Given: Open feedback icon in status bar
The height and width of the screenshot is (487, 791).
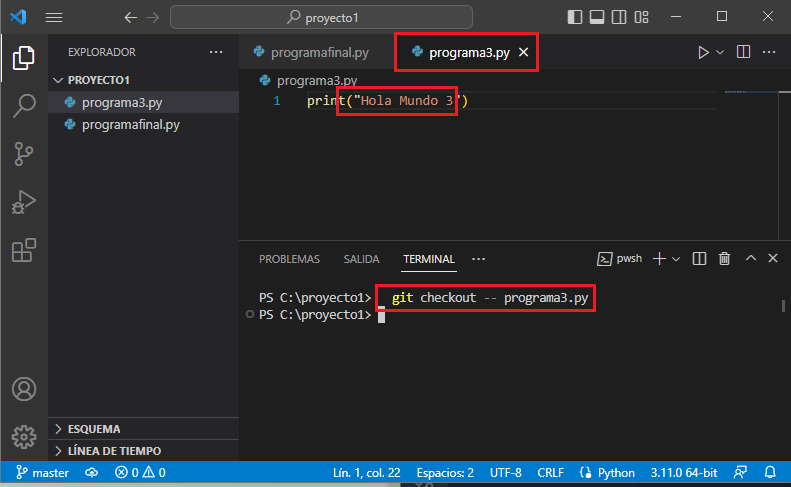Looking at the screenshot, I should tap(740, 473).
